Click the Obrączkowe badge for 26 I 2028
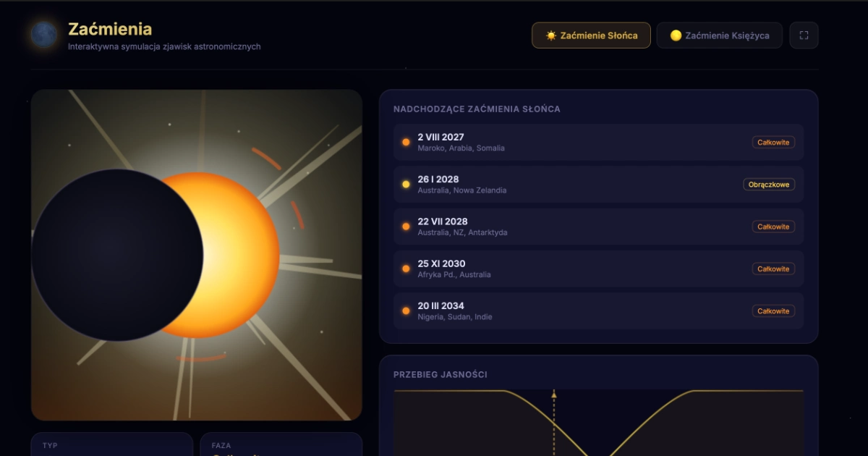The width and height of the screenshot is (868, 456). [x=769, y=185]
